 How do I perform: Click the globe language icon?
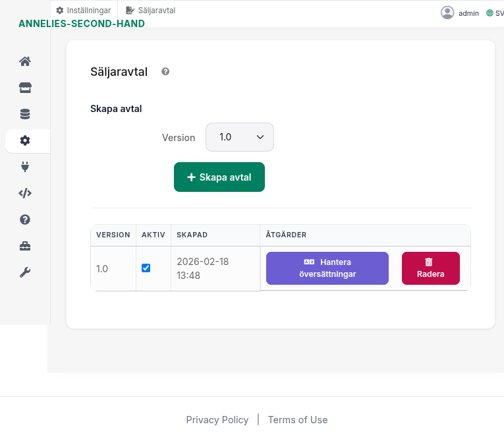490,13
